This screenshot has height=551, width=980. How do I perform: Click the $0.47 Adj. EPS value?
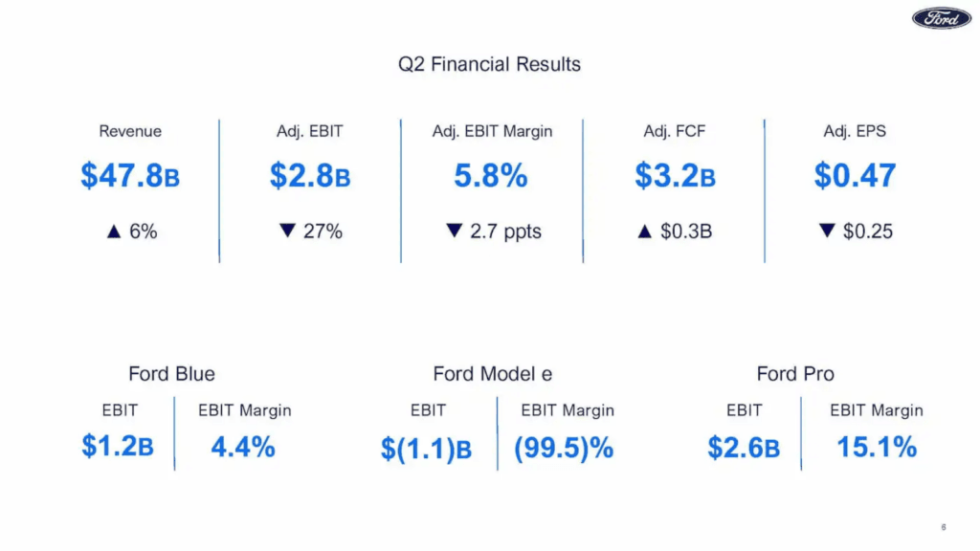855,176
